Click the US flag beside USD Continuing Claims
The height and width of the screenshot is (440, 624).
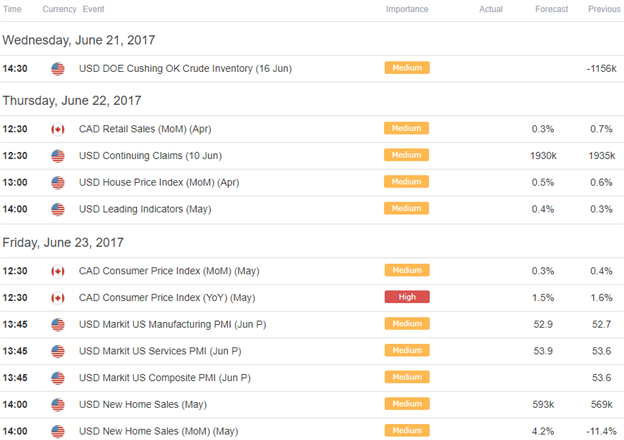click(58, 156)
